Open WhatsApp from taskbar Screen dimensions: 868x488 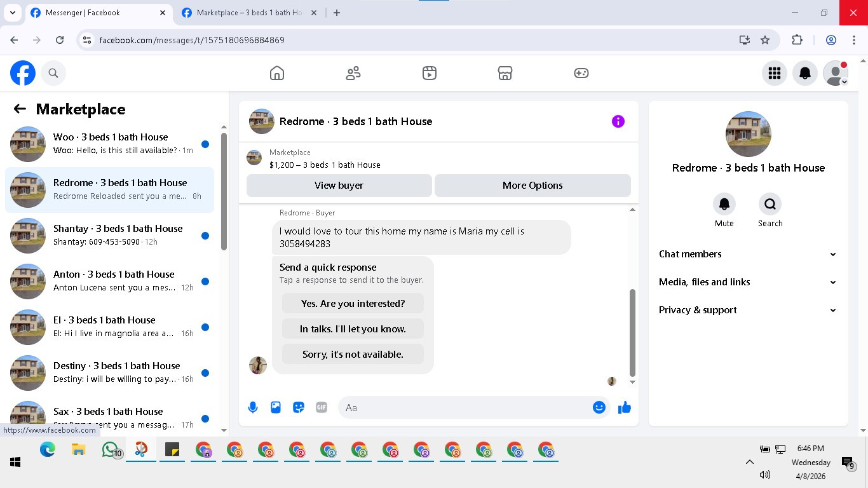click(111, 450)
